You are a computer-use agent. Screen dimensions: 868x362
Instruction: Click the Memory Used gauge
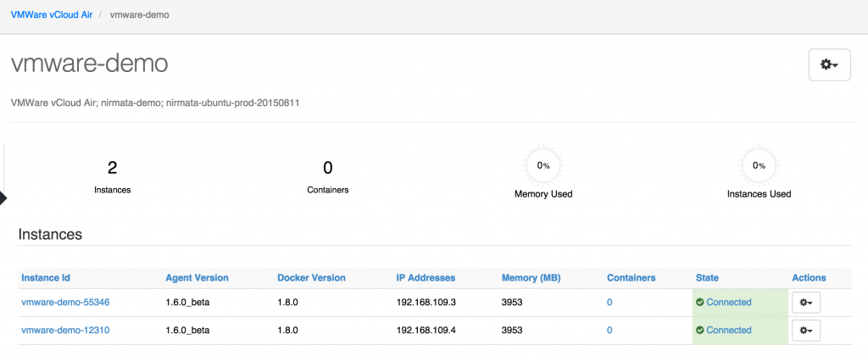point(543,165)
